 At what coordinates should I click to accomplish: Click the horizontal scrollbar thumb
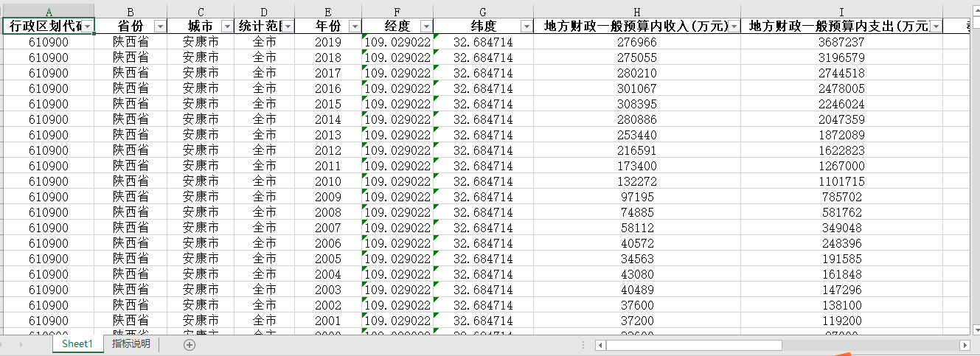[694, 345]
